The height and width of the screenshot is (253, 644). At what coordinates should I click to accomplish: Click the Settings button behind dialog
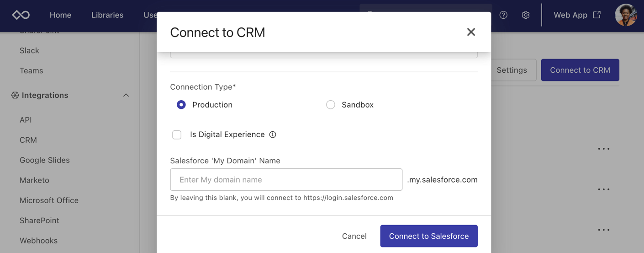click(x=512, y=70)
